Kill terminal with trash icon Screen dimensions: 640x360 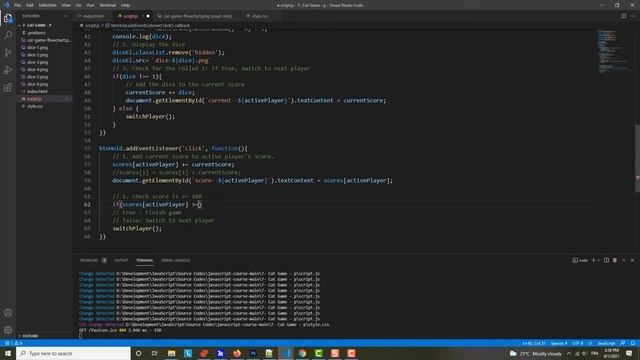pos(615,260)
